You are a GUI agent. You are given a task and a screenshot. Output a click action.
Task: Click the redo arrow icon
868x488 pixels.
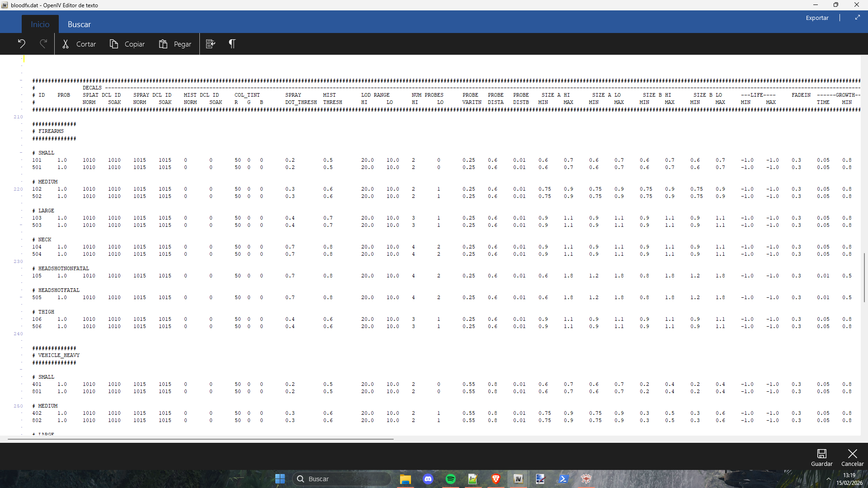pyautogui.click(x=43, y=44)
